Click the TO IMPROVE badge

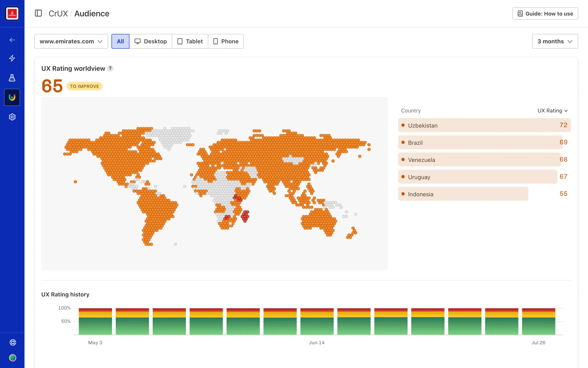(85, 86)
